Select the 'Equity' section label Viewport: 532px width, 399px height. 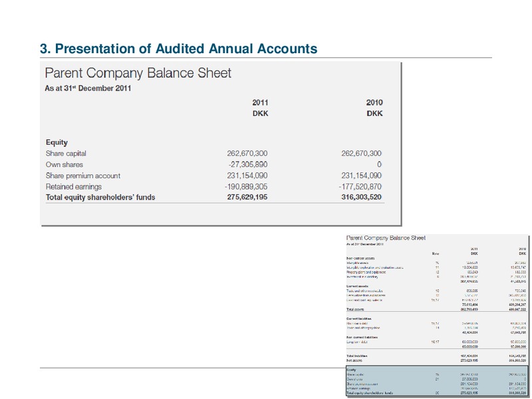point(57,142)
